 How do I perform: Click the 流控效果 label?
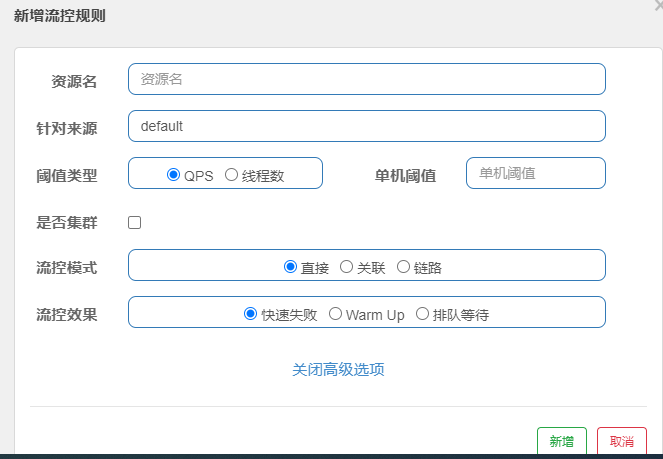[67, 314]
